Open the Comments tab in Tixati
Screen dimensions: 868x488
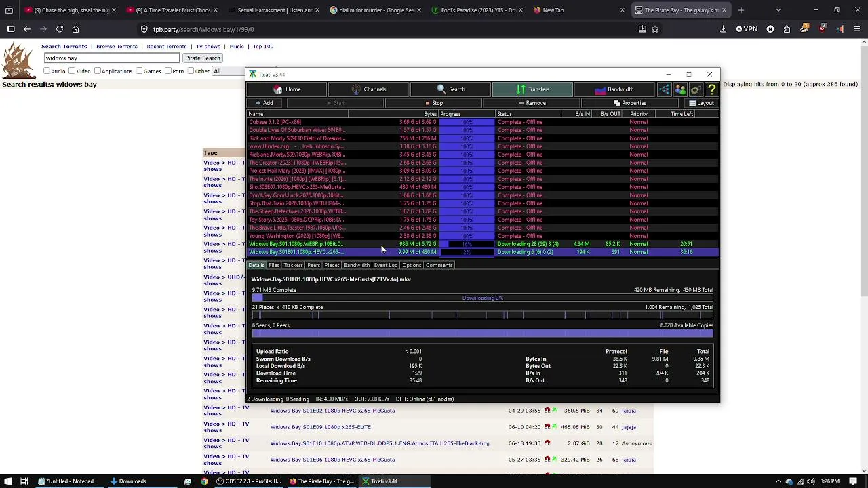click(439, 265)
